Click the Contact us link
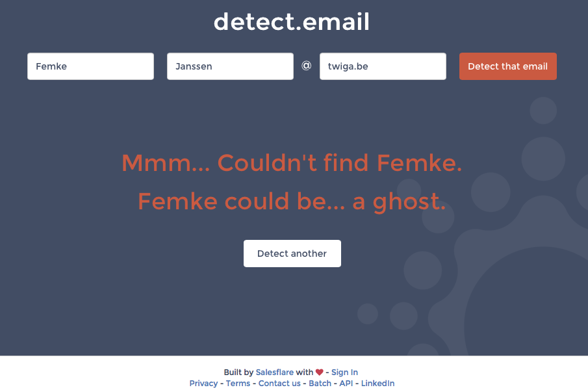This screenshot has height=392, width=588. pos(279,384)
